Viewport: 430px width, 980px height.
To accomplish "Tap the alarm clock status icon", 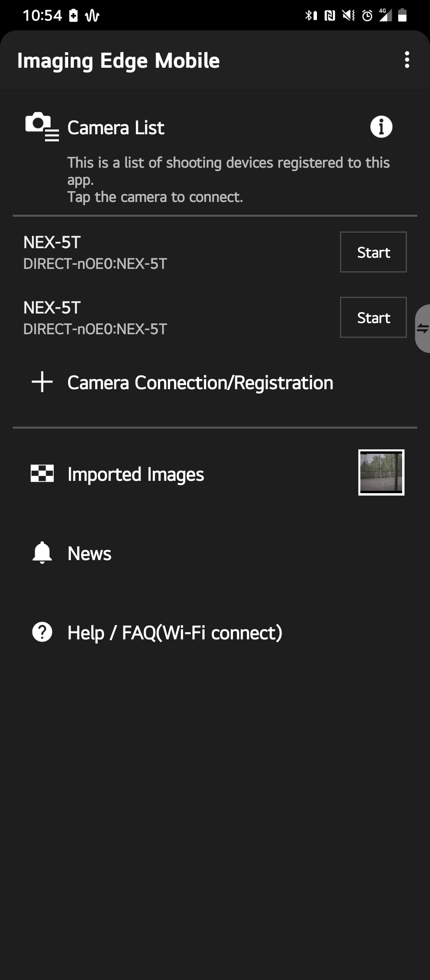I will coord(367,16).
